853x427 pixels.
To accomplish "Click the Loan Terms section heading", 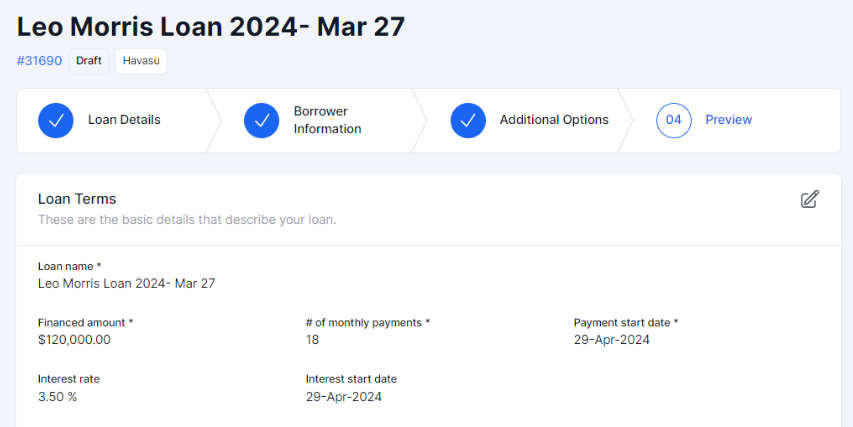I will [x=77, y=199].
